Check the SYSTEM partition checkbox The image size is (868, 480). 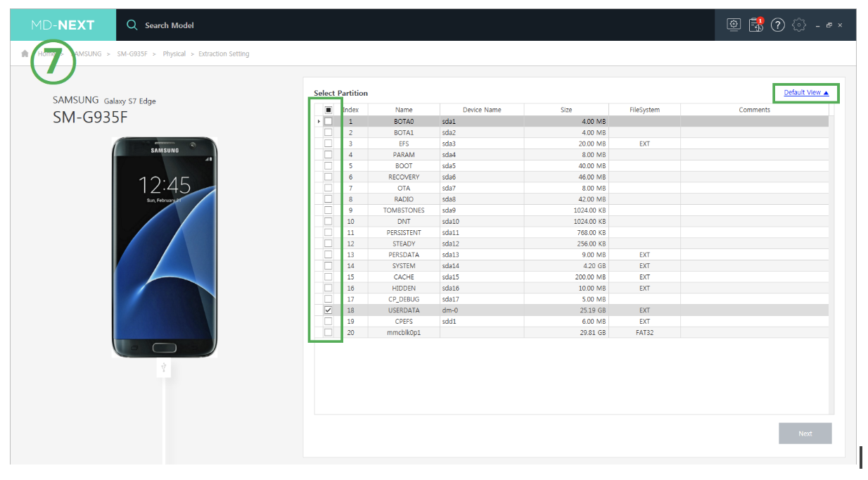pos(328,266)
